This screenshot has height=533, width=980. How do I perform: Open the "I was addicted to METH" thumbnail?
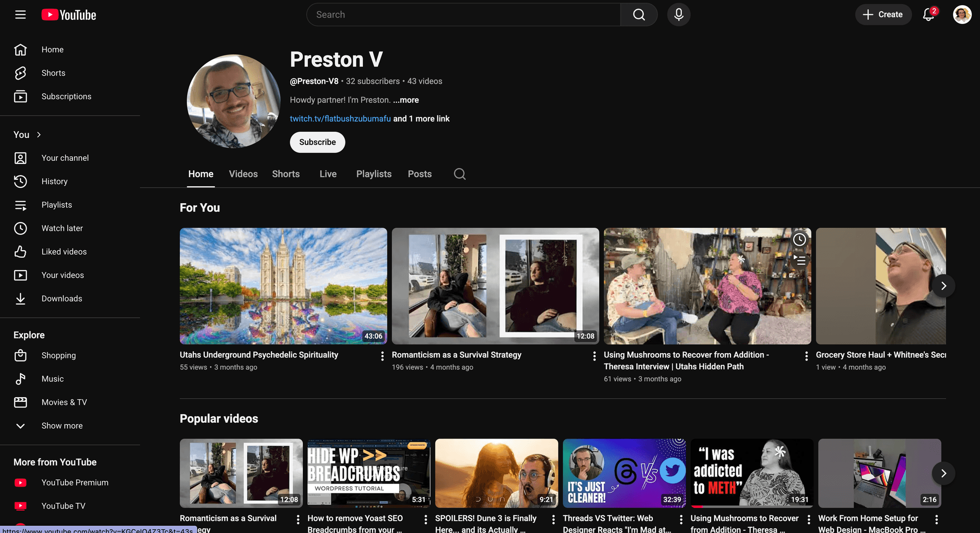click(752, 473)
